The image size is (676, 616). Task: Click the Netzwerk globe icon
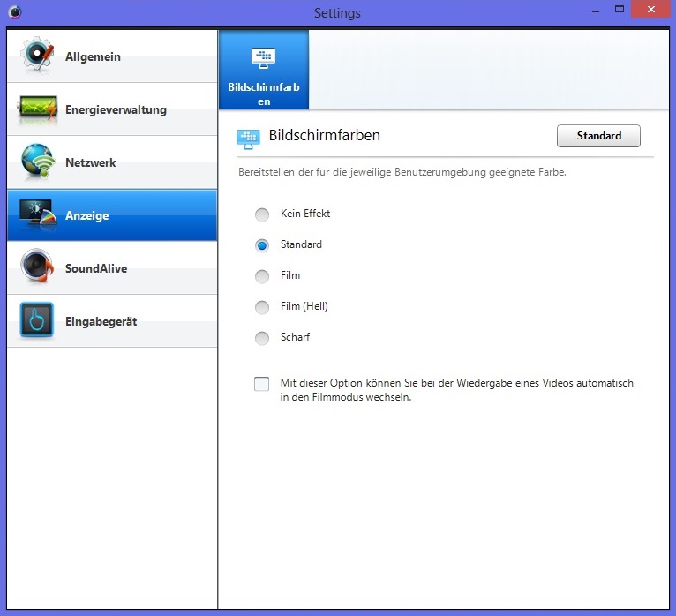click(38, 162)
